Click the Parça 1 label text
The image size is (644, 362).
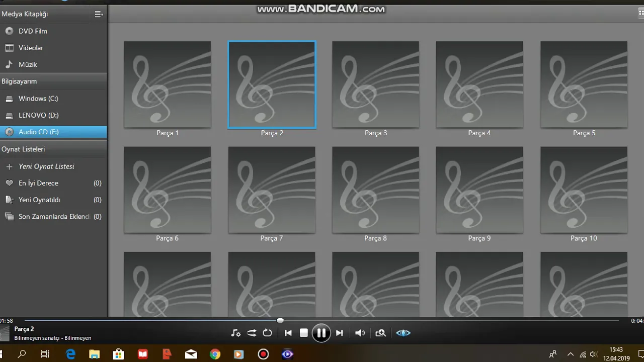[168, 133]
